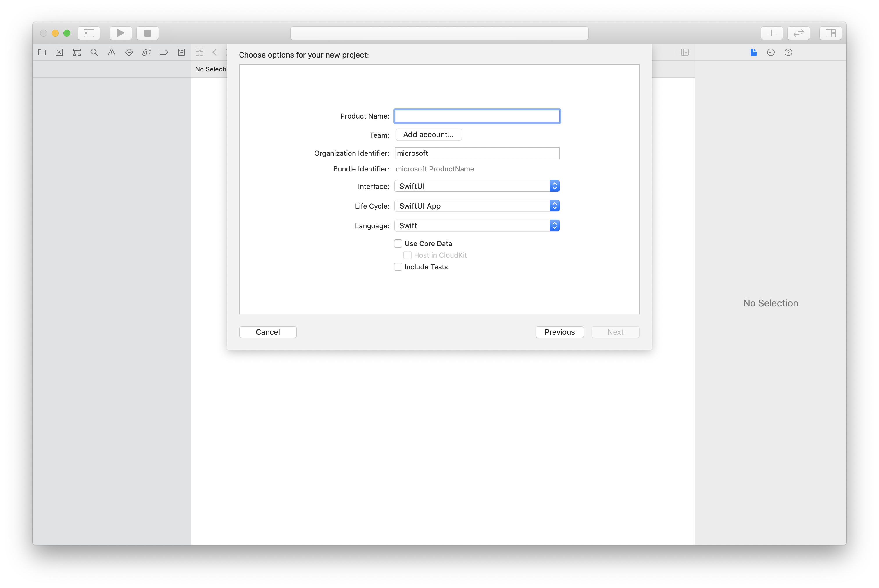This screenshot has height=588, width=879.
Task: Click Previous to go back
Action: [559, 331]
